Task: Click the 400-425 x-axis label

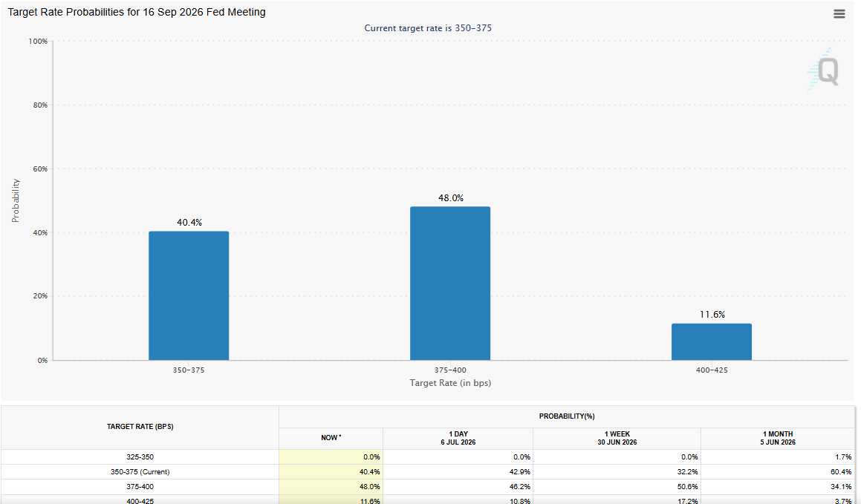Action: 712,370
